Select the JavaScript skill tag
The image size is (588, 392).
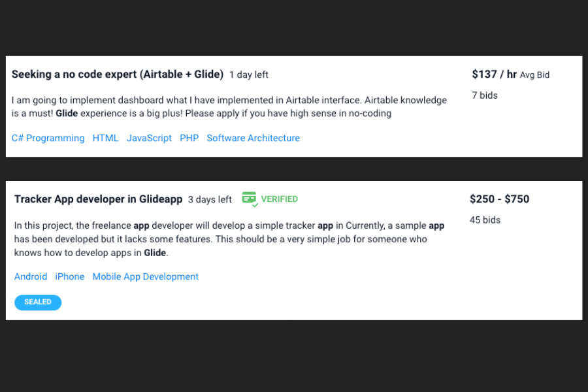pyautogui.click(x=149, y=138)
